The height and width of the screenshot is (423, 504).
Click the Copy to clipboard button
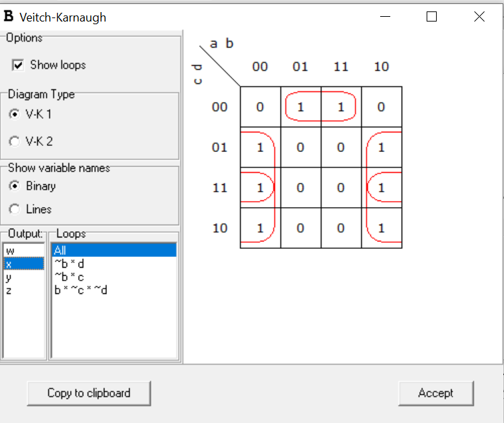pyautogui.click(x=89, y=393)
